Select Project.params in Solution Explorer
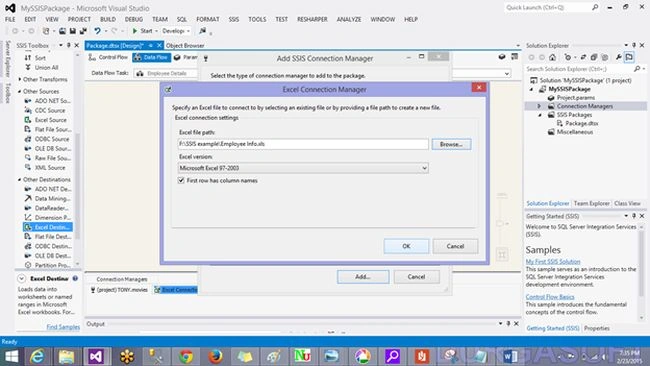This screenshot has height=366, width=650. (x=572, y=98)
